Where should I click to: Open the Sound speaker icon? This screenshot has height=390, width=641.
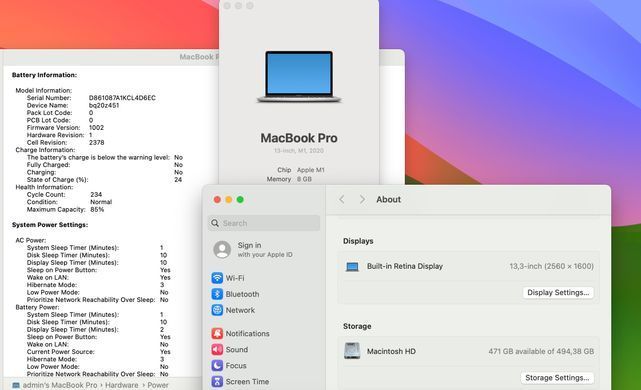pyautogui.click(x=217, y=350)
